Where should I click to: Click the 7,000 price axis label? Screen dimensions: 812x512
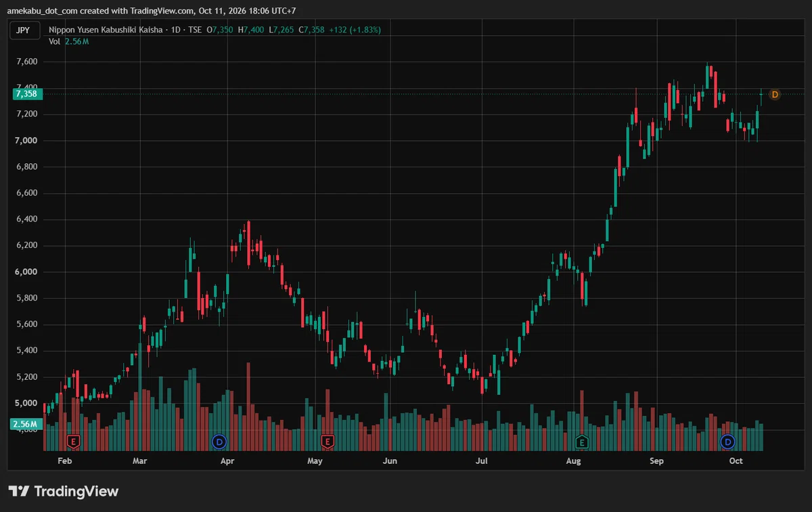pyautogui.click(x=26, y=141)
